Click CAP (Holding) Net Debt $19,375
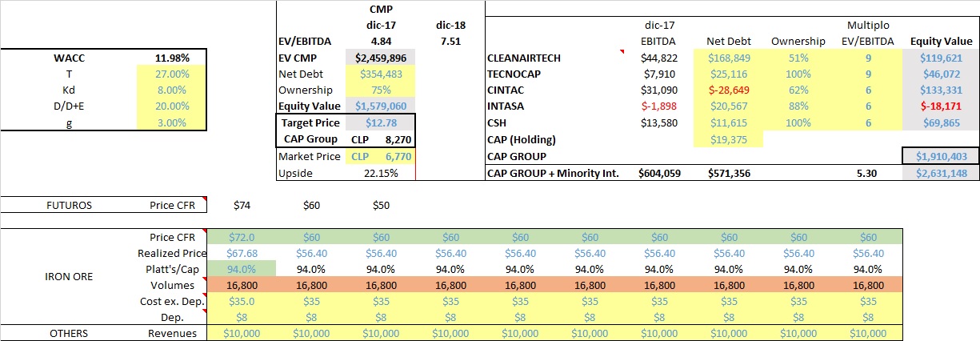 (x=728, y=138)
